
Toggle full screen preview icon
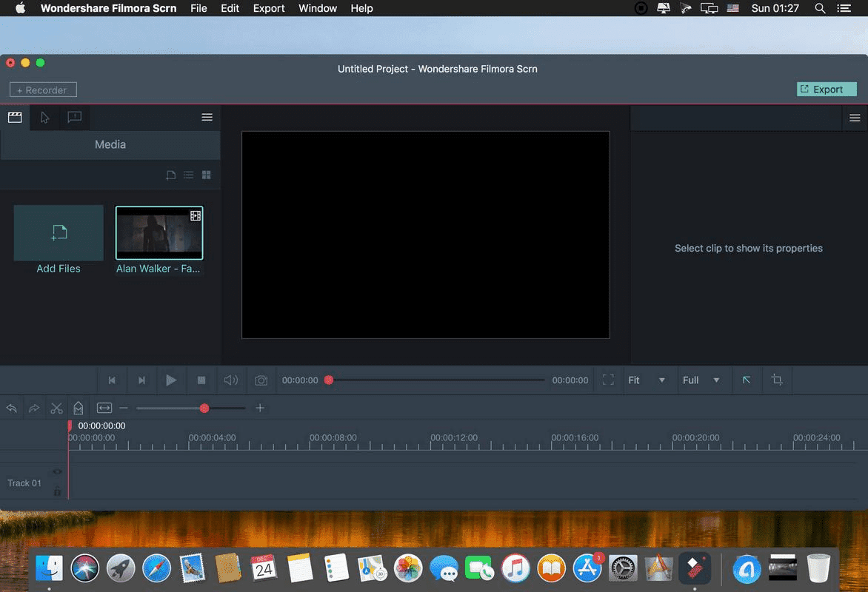[608, 380]
